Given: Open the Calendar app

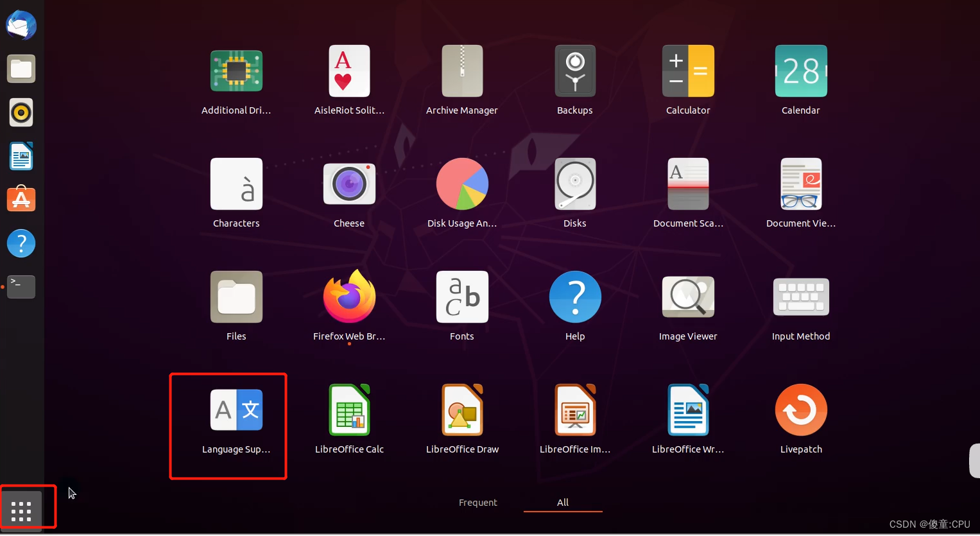Looking at the screenshot, I should (x=801, y=71).
